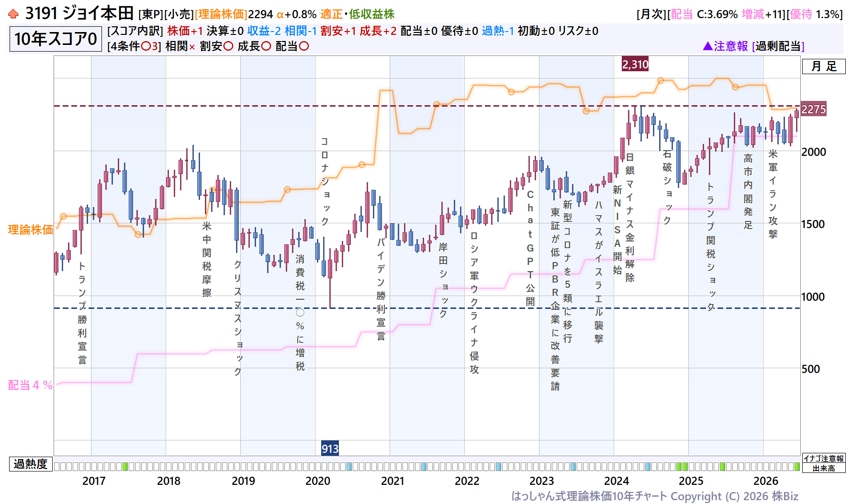Click the [理論株価]2294 value
852x504 pixels.
click(234, 14)
